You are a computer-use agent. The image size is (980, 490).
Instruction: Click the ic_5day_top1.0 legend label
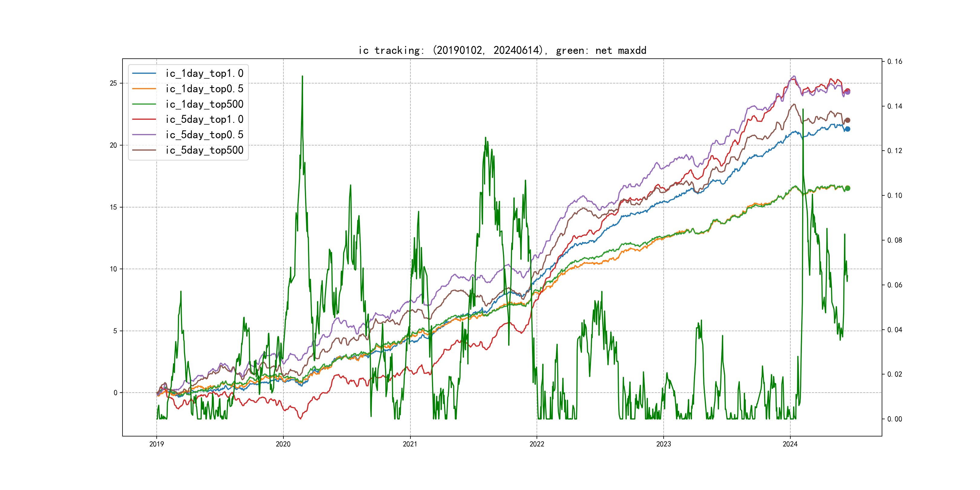click(204, 119)
